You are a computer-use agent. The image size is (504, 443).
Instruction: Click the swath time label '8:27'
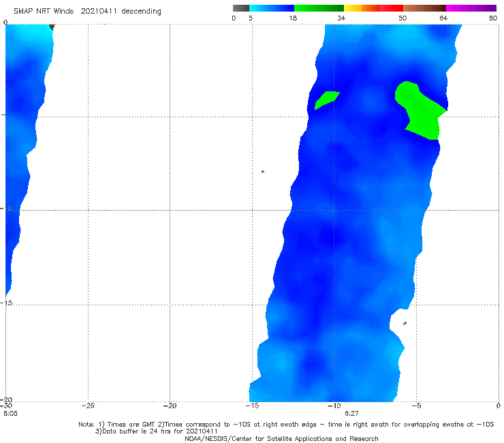tap(351, 414)
